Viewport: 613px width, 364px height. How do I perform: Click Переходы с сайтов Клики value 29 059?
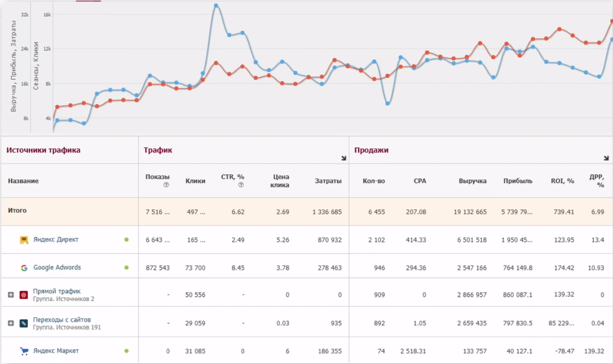[195, 323]
